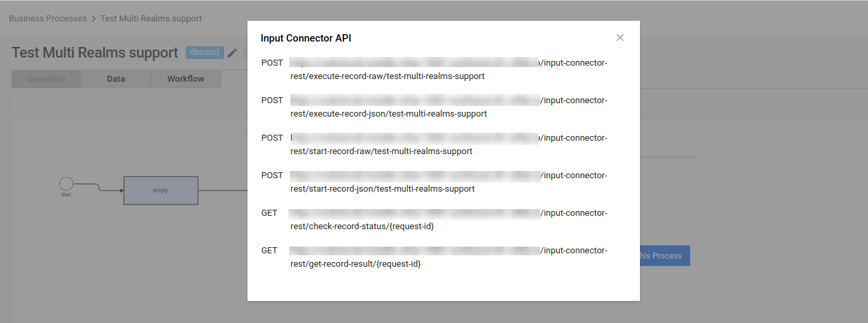The image size is (868, 323).
Task: Click the execute-record-json POST endpoint URL
Action: [449, 107]
